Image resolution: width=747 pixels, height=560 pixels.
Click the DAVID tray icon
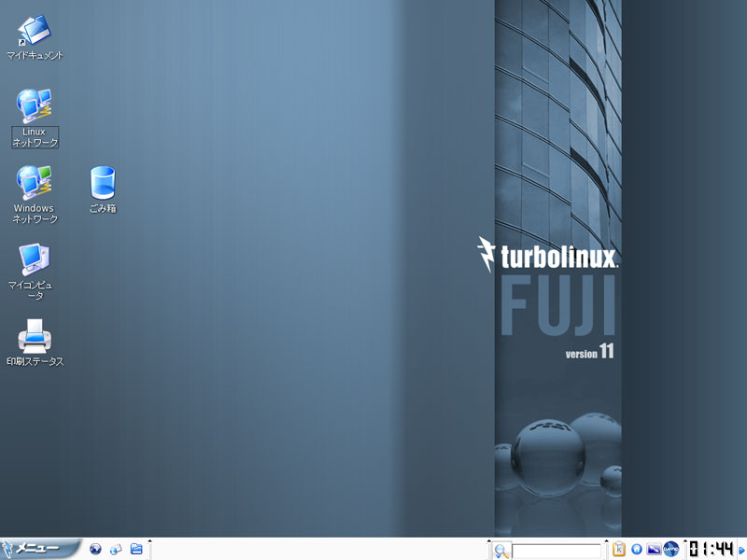(670, 549)
